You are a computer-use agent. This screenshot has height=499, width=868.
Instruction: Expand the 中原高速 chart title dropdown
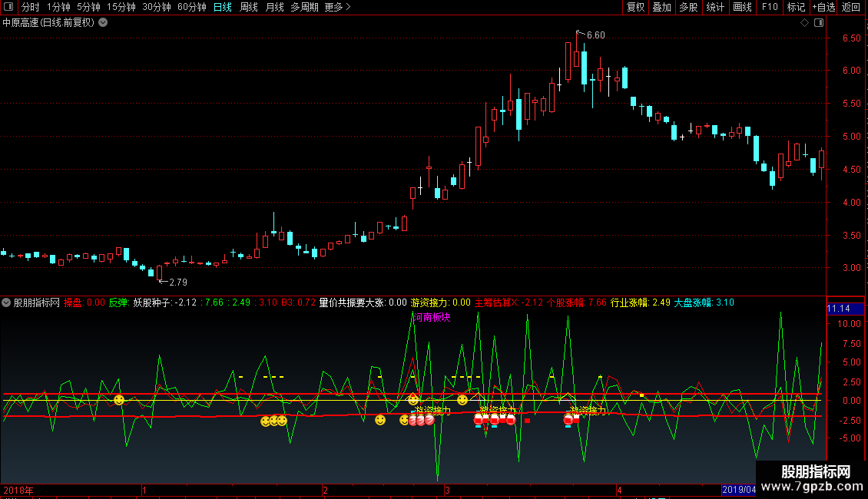point(103,23)
